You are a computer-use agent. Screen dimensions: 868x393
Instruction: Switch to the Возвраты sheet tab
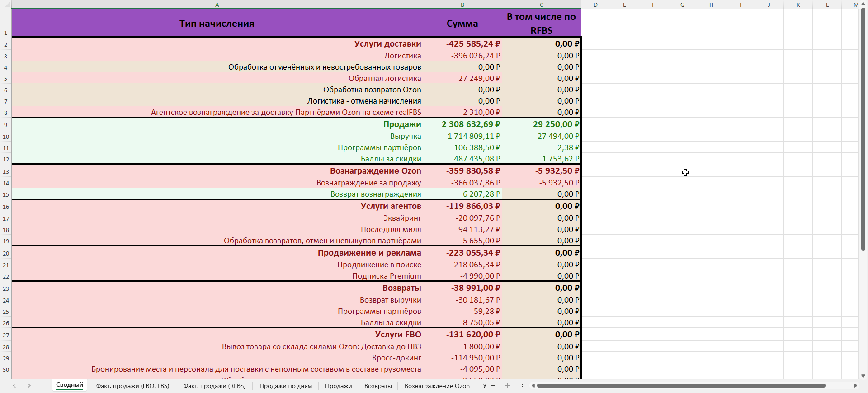click(378, 386)
